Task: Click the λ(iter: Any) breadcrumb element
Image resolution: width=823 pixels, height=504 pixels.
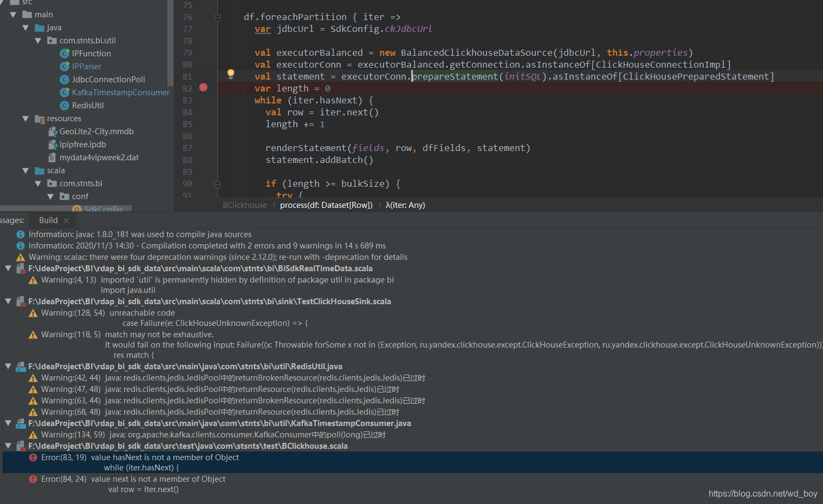Action: [405, 205]
